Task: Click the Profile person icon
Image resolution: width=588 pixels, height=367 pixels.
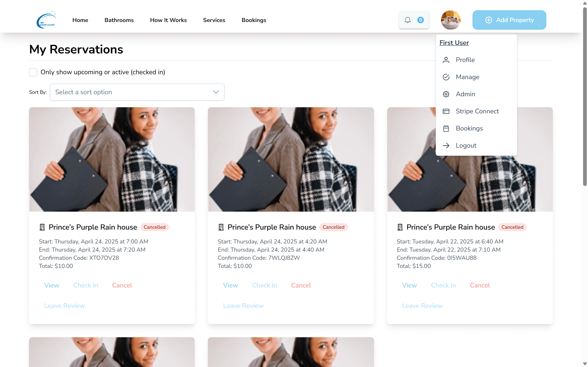Action: tap(446, 60)
